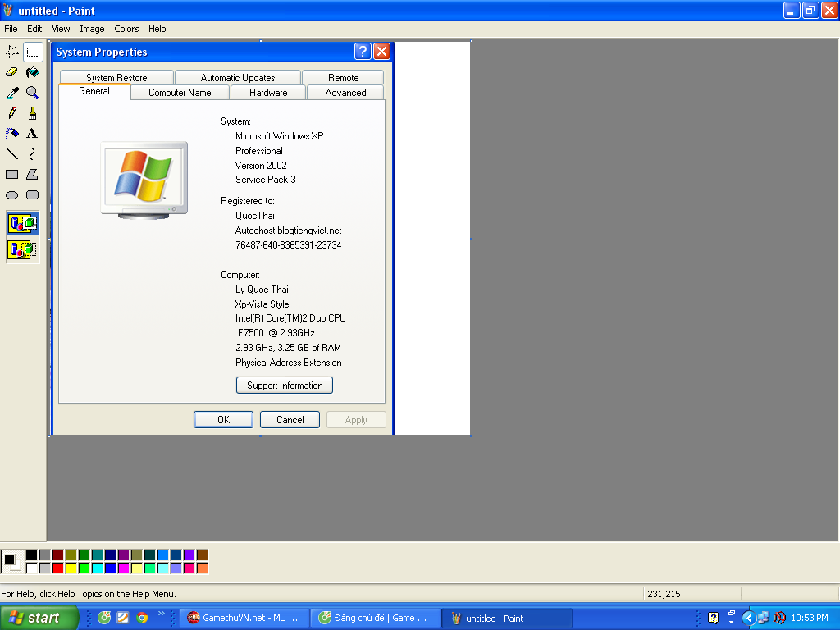
Task: Pick the orange swatch at palette end
Action: 202,568
